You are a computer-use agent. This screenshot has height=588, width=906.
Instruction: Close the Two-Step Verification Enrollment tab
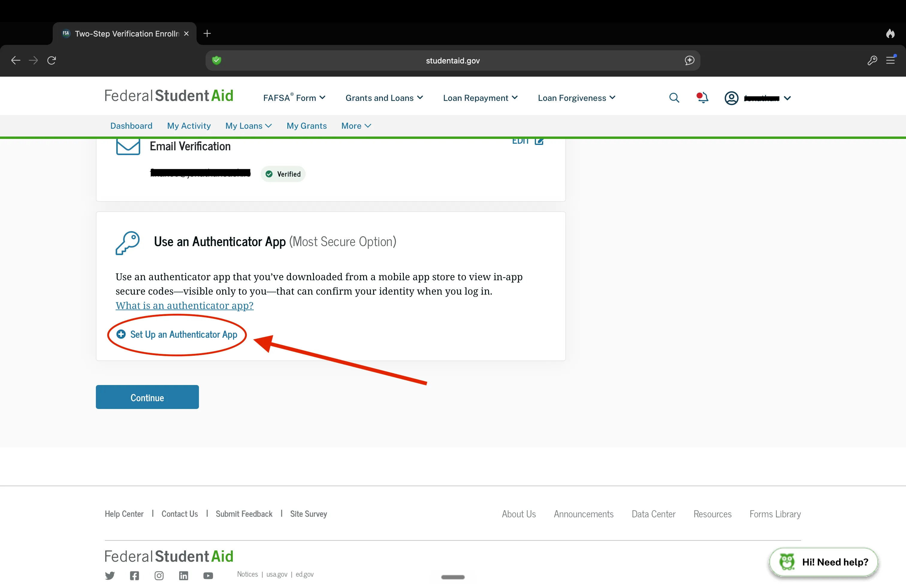tap(186, 34)
